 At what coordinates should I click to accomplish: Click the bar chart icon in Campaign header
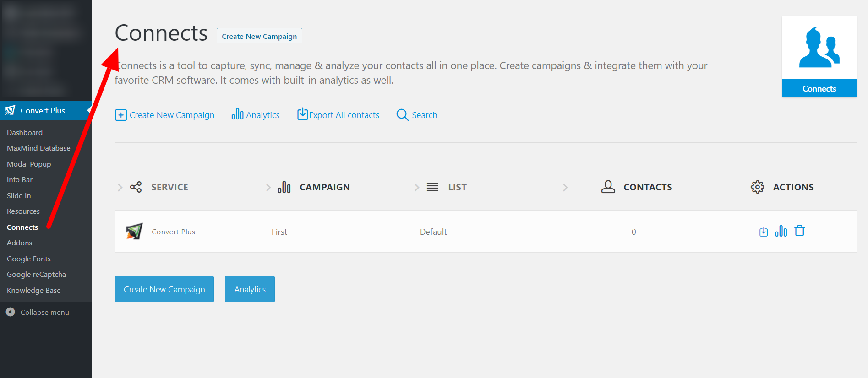click(x=284, y=187)
